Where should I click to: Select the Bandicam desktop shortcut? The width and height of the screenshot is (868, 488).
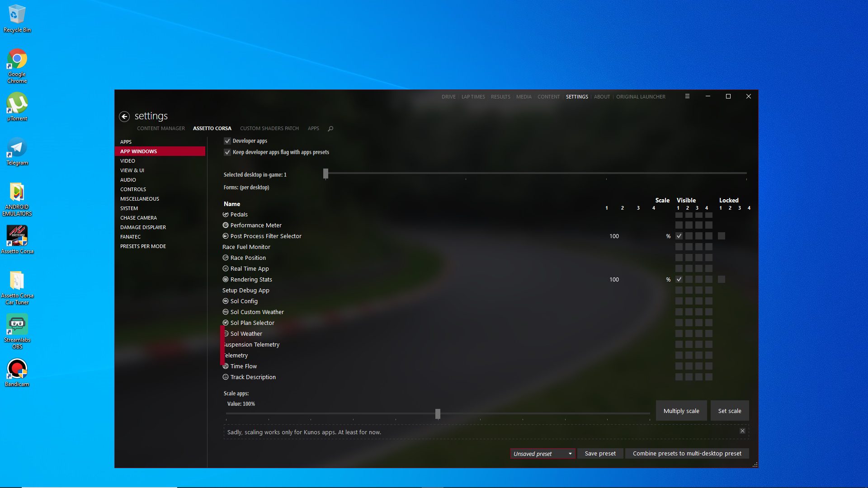[x=17, y=373]
